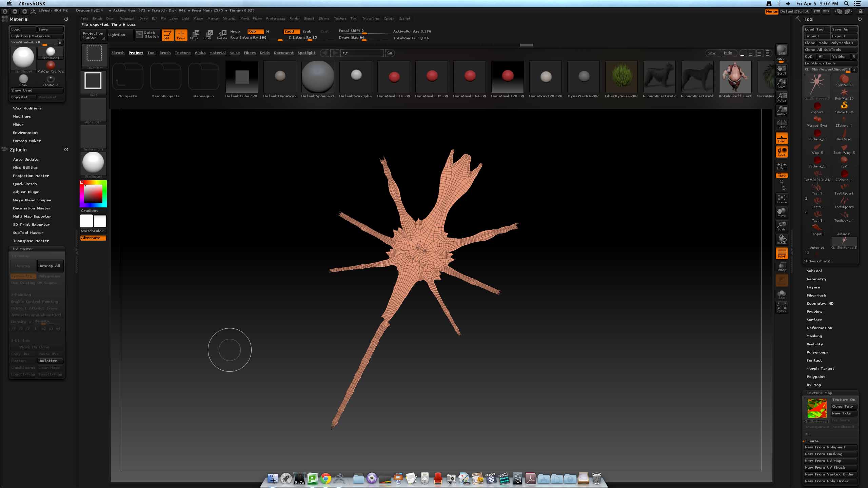This screenshot has height=488, width=868.
Task: Click the UnFlatten button
Action: (50, 361)
